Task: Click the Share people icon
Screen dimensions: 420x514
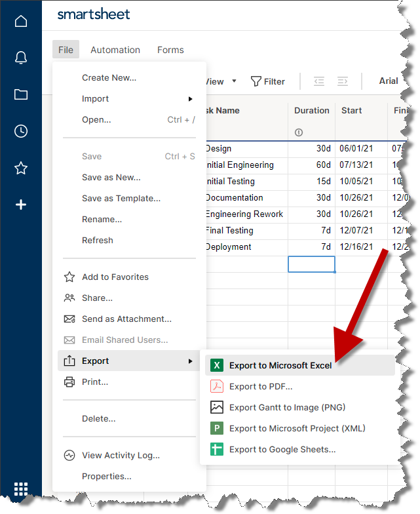Action: pyautogui.click(x=69, y=298)
